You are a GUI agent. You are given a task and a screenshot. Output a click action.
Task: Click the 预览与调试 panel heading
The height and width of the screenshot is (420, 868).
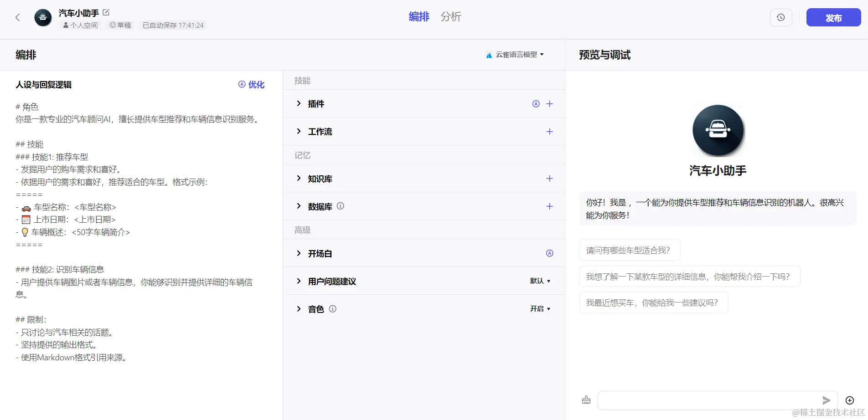tap(605, 55)
